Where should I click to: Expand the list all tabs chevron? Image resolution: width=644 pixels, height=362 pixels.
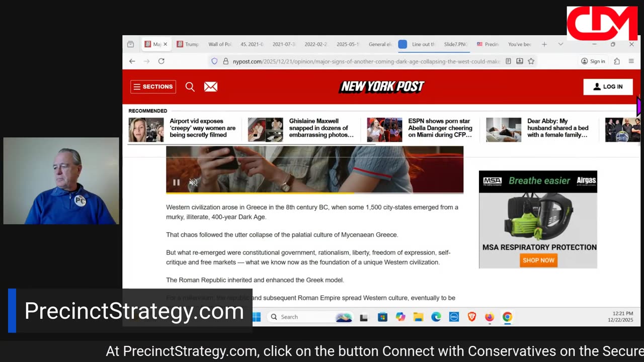pyautogui.click(x=560, y=44)
